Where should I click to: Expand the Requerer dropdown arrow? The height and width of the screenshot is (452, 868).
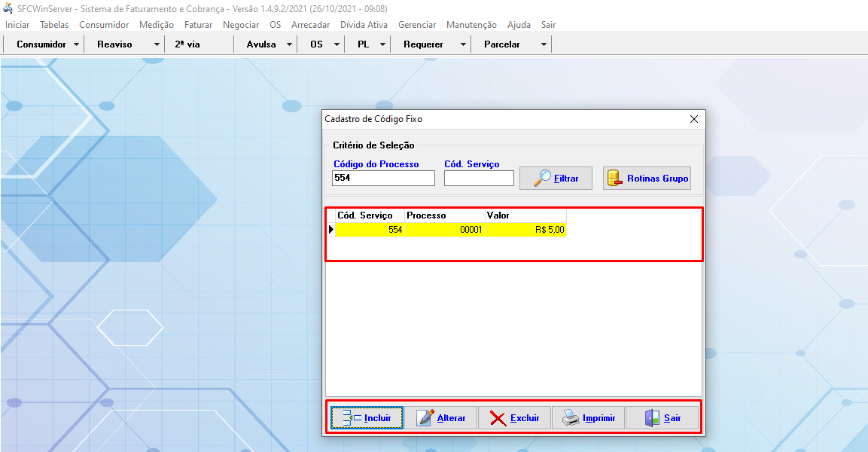(463, 44)
